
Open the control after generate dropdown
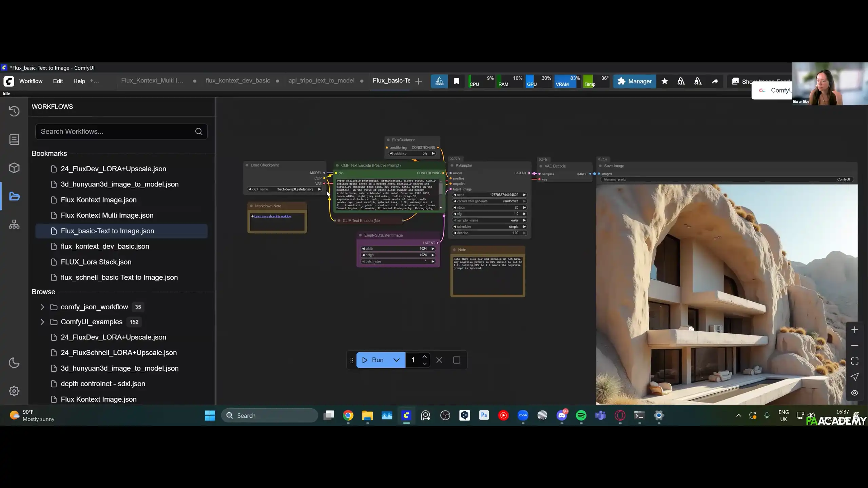tap(489, 201)
